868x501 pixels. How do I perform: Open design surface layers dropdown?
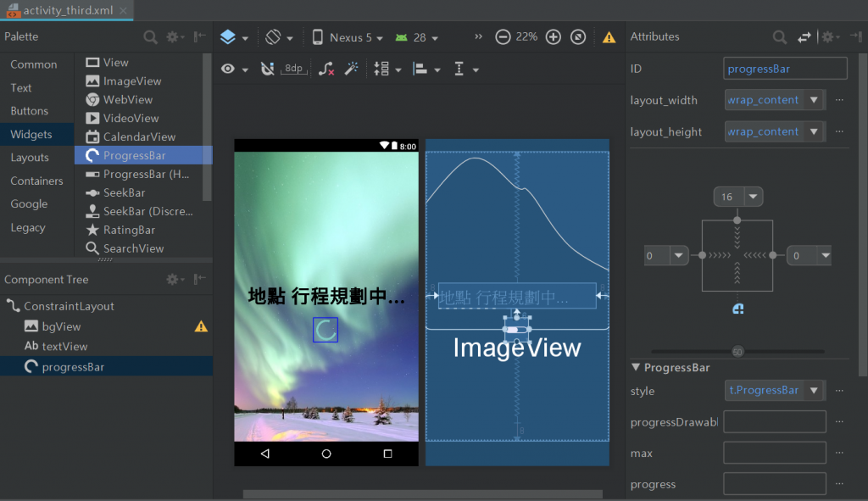pyautogui.click(x=234, y=37)
